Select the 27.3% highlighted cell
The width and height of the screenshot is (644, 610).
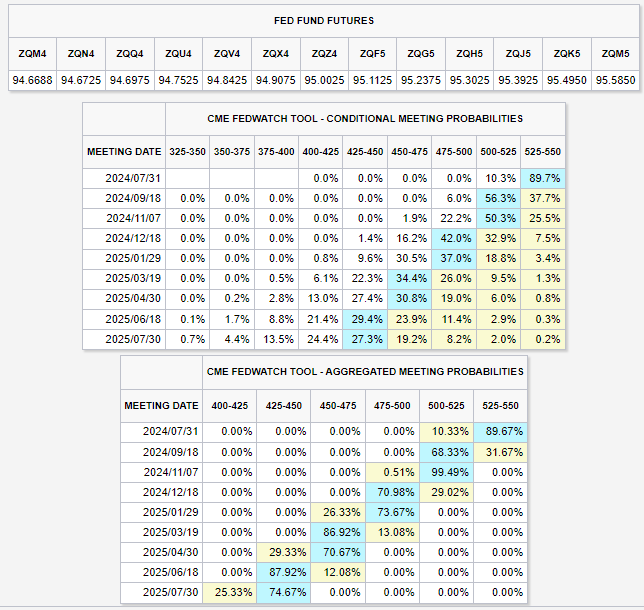pos(365,339)
